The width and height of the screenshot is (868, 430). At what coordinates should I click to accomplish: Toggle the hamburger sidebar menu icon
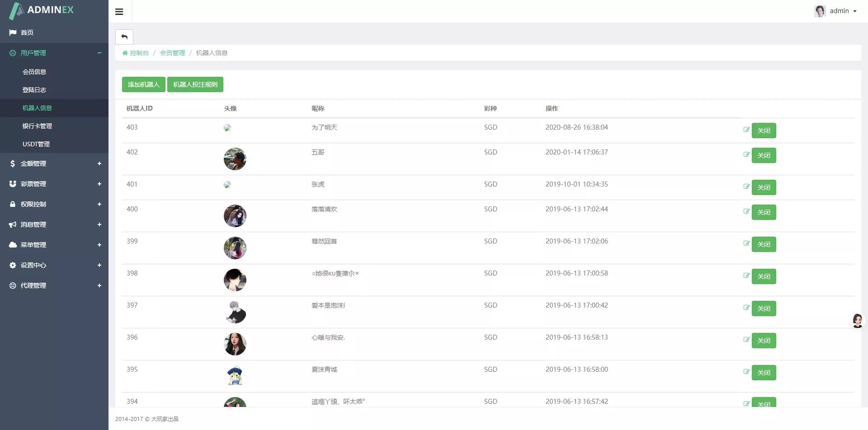(119, 12)
